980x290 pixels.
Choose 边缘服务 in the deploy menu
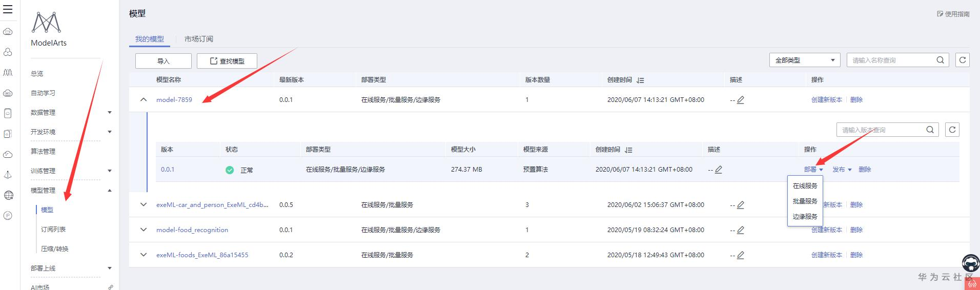[x=805, y=217]
